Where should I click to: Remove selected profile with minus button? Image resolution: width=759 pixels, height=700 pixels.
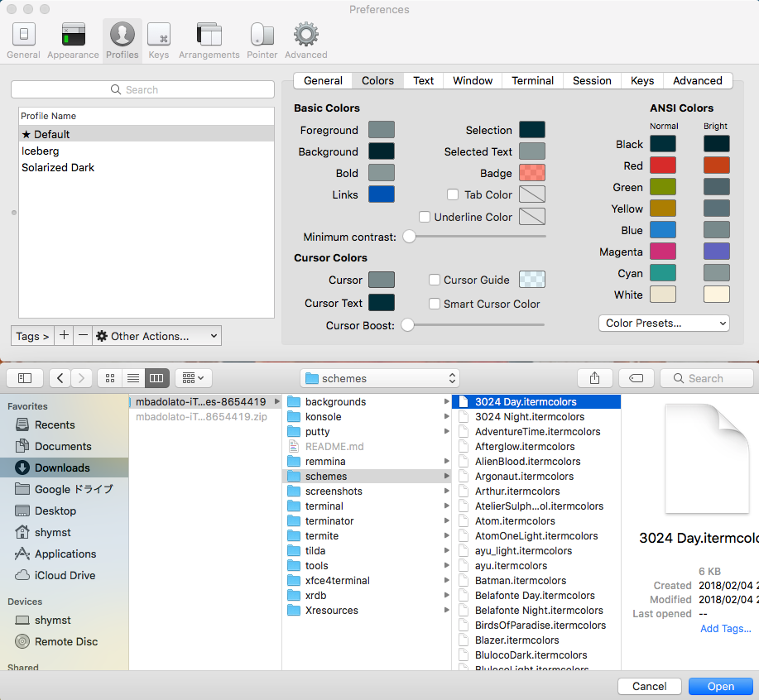(x=84, y=336)
